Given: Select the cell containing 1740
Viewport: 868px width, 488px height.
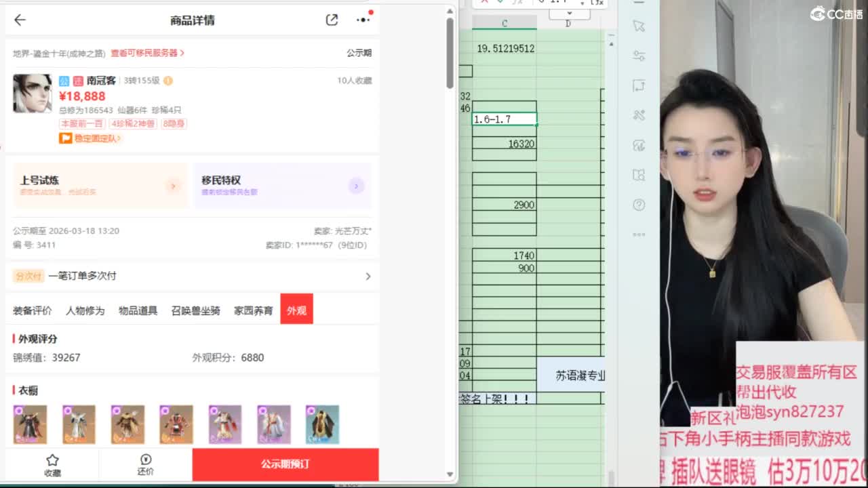Looking at the screenshot, I should click(505, 256).
